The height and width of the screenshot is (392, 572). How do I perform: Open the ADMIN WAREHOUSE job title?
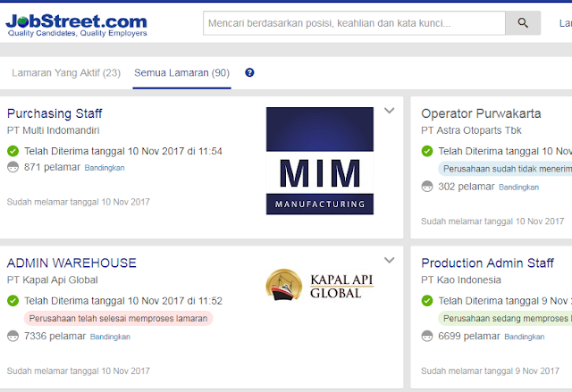coord(71,263)
